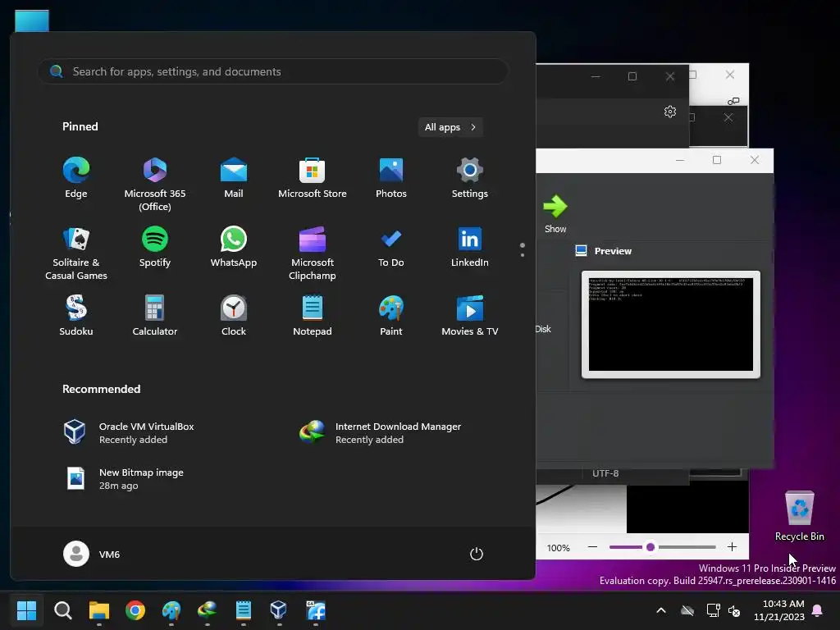The width and height of the screenshot is (840, 630).
Task: Adjust the Paint zoom slider handle
Action: pos(651,547)
